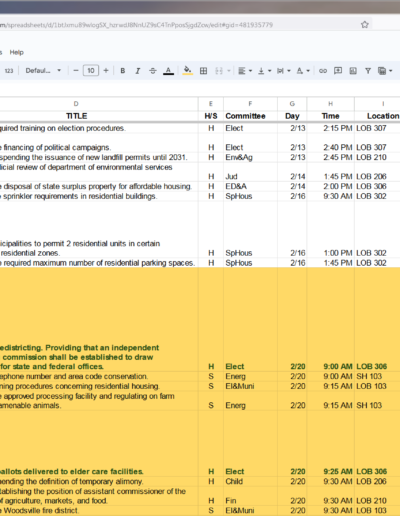Open the vertical align dropdown
This screenshot has width=400, height=516.
coord(265,71)
